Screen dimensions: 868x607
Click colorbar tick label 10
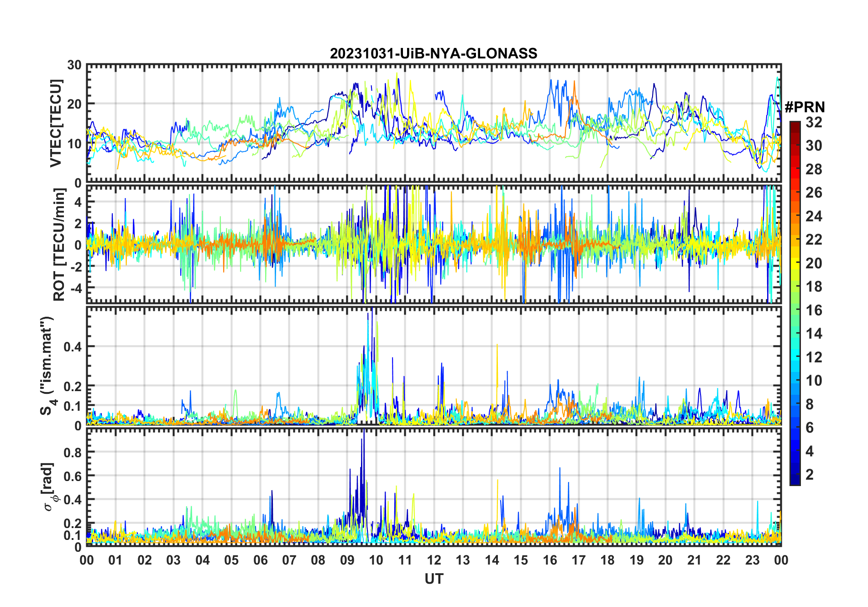(814, 381)
